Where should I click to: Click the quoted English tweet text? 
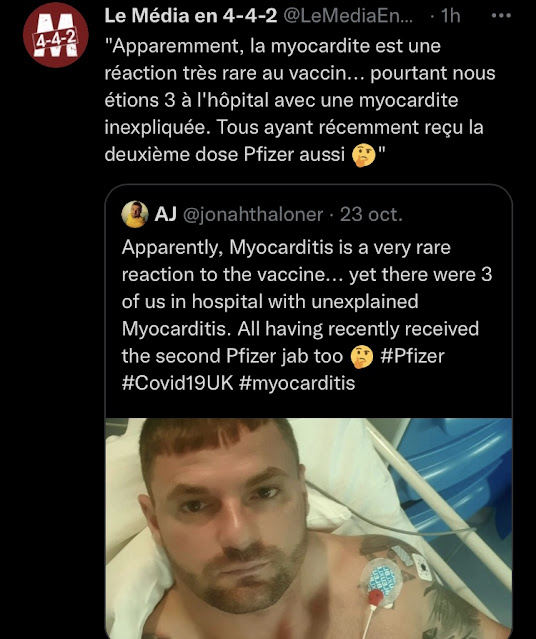[x=307, y=315]
